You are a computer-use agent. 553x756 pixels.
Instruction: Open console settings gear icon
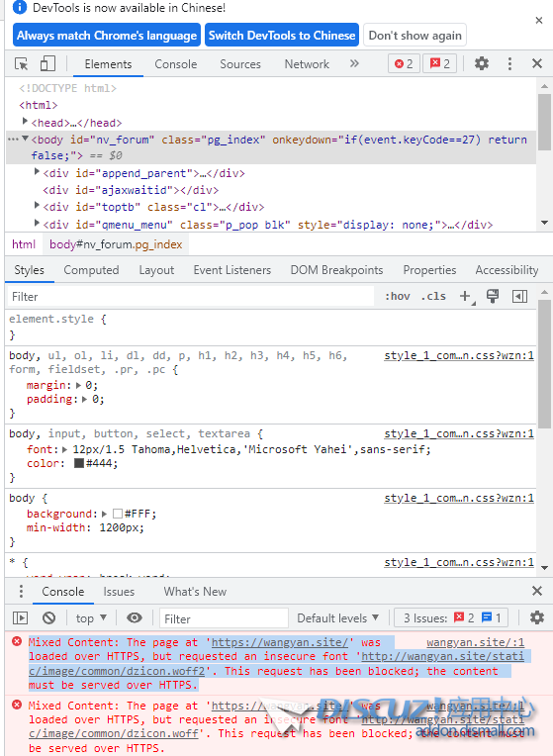[536, 617]
